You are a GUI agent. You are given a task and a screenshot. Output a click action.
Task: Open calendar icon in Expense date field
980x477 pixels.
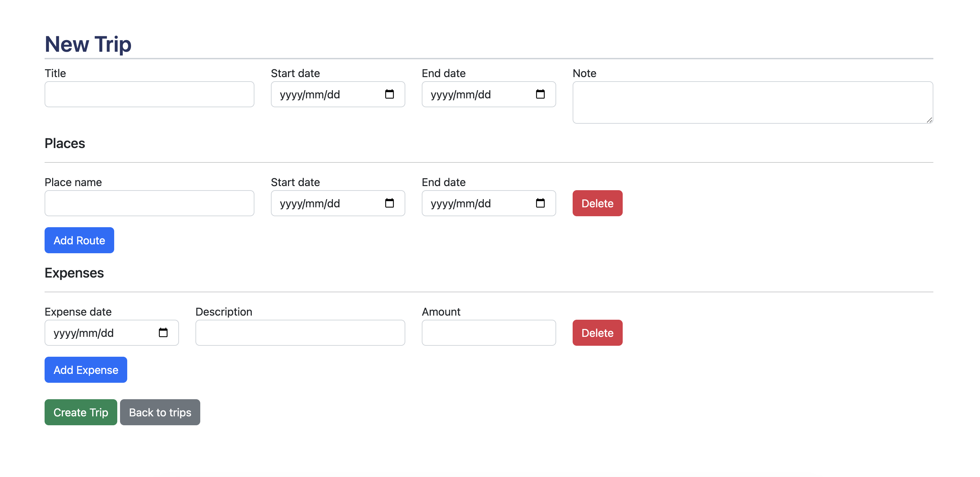[x=163, y=333]
